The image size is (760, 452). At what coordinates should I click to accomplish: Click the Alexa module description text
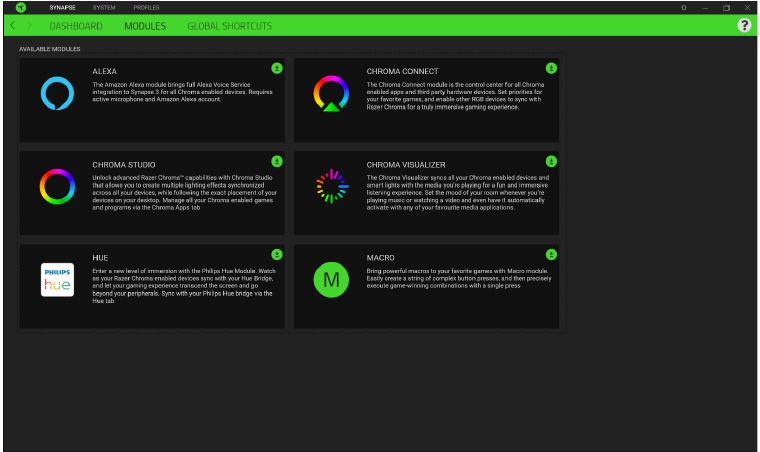(x=182, y=92)
